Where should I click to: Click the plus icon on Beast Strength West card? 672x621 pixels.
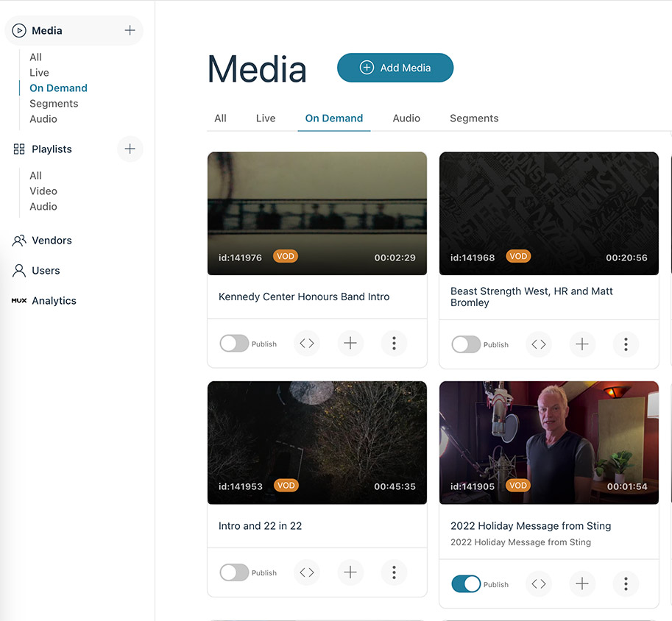(582, 344)
